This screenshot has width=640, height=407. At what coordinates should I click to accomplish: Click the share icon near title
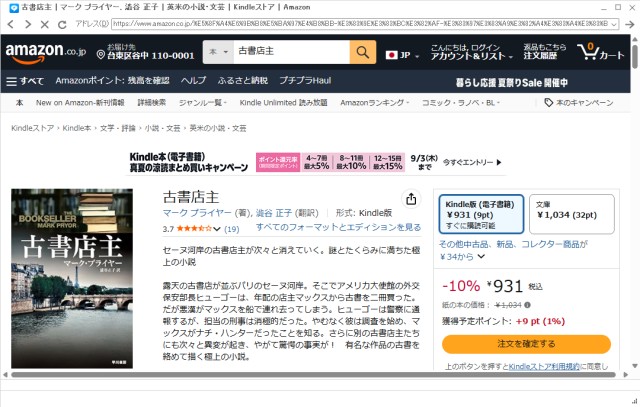tap(411, 199)
